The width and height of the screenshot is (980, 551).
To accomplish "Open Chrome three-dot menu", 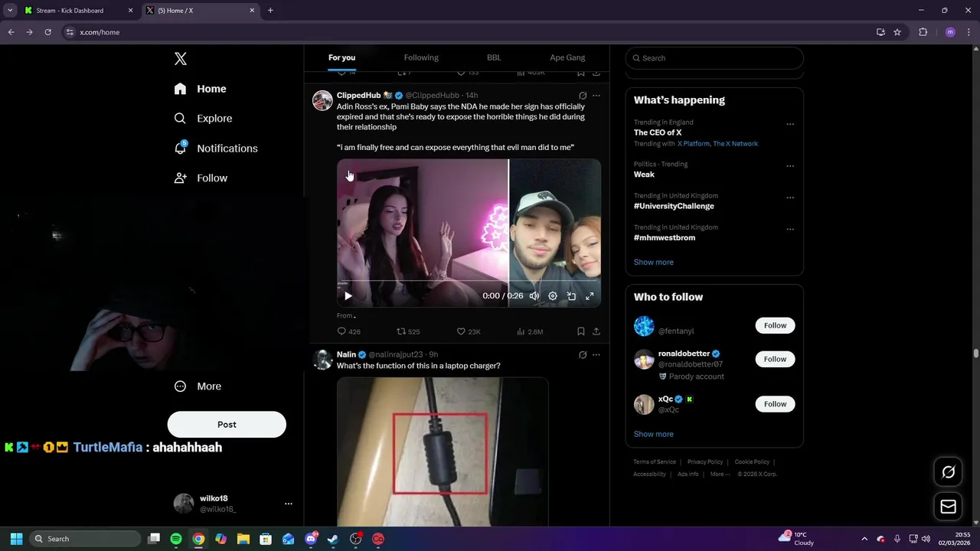I will click(968, 32).
